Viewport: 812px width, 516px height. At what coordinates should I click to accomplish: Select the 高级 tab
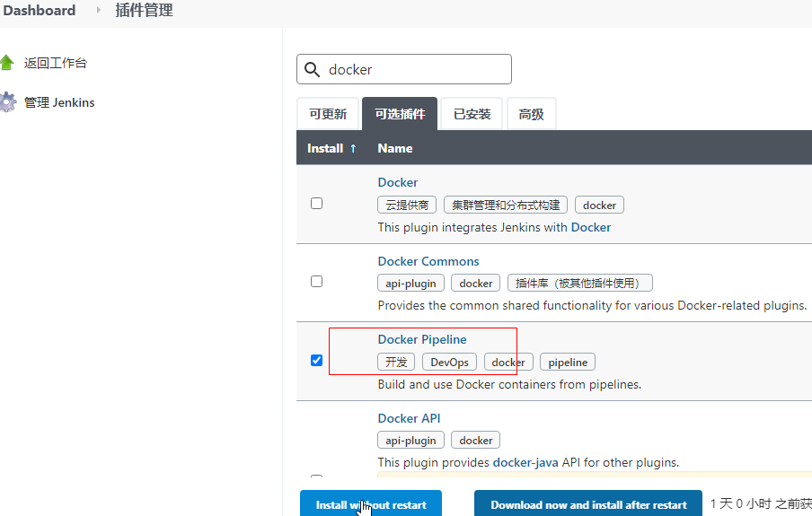pos(531,115)
